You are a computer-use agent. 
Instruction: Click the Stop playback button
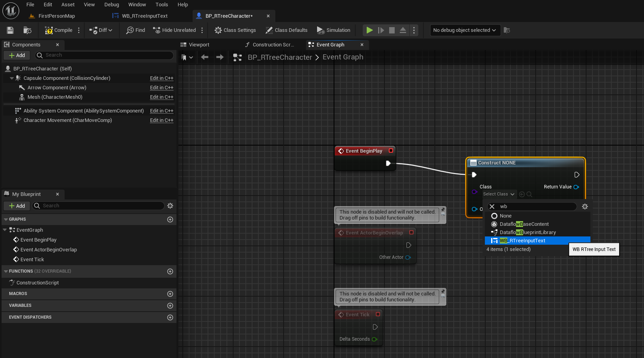pyautogui.click(x=392, y=30)
